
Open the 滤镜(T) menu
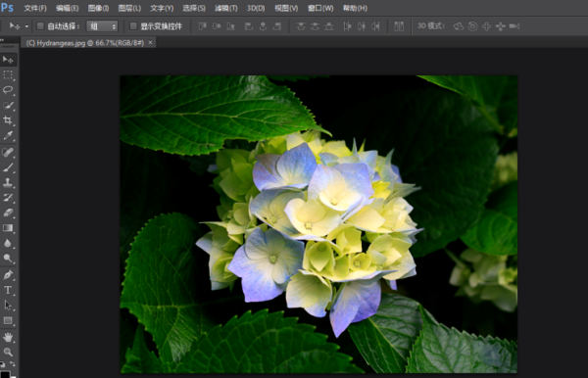point(226,8)
